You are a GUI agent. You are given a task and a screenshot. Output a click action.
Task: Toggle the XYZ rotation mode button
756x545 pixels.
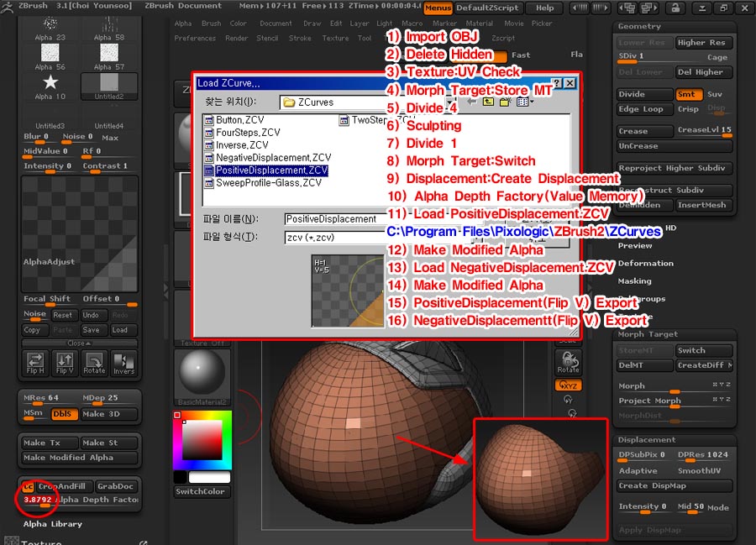click(x=568, y=385)
